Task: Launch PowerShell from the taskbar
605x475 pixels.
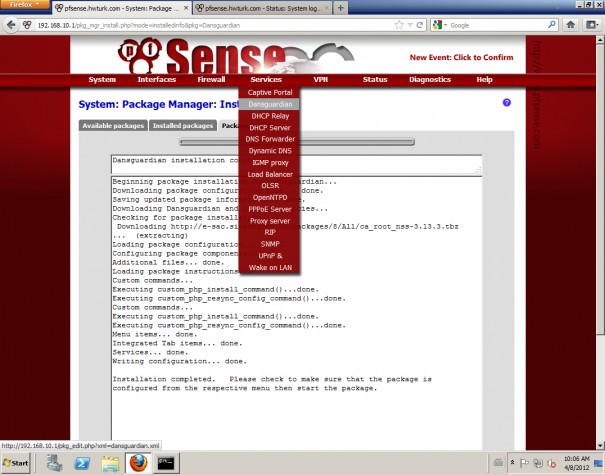Action: click(x=82, y=463)
